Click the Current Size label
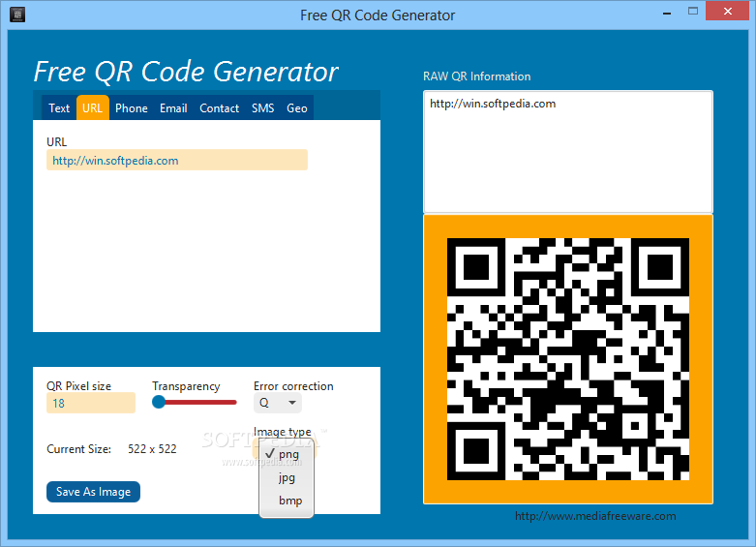 (x=78, y=449)
